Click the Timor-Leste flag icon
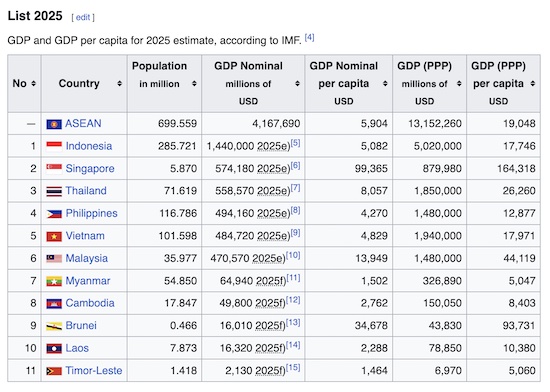 [x=54, y=371]
